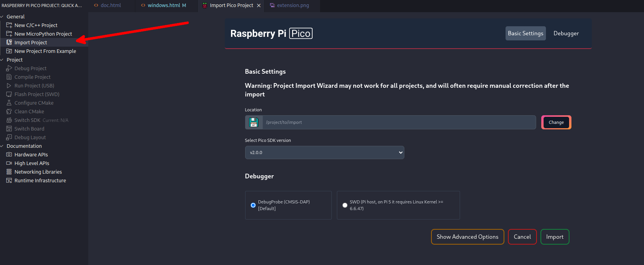Viewport: 644px width, 265px height.
Task: Click the Location path input field
Action: click(399, 122)
